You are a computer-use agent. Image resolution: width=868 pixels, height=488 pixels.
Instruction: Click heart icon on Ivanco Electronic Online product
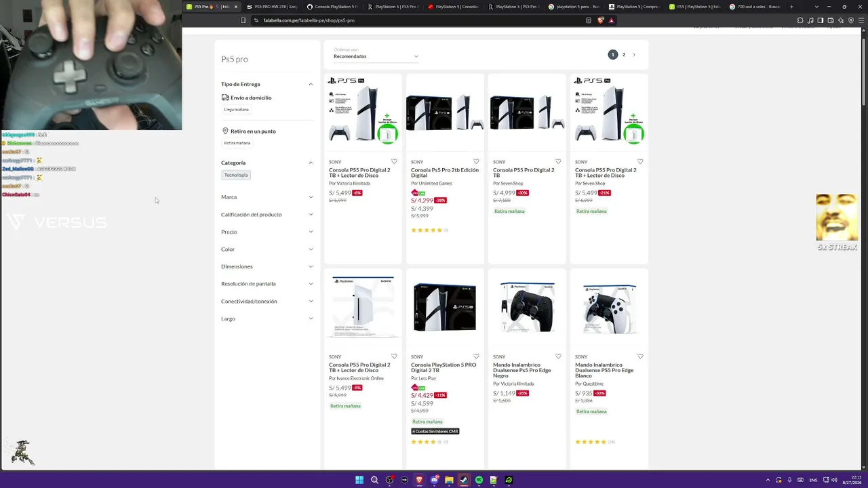pyautogui.click(x=394, y=357)
